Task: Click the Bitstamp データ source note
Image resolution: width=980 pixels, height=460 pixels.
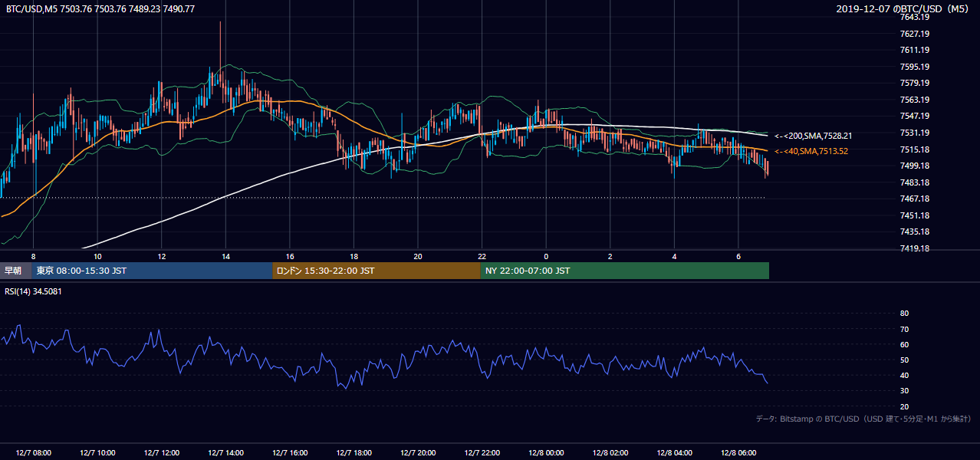Action: (863, 419)
